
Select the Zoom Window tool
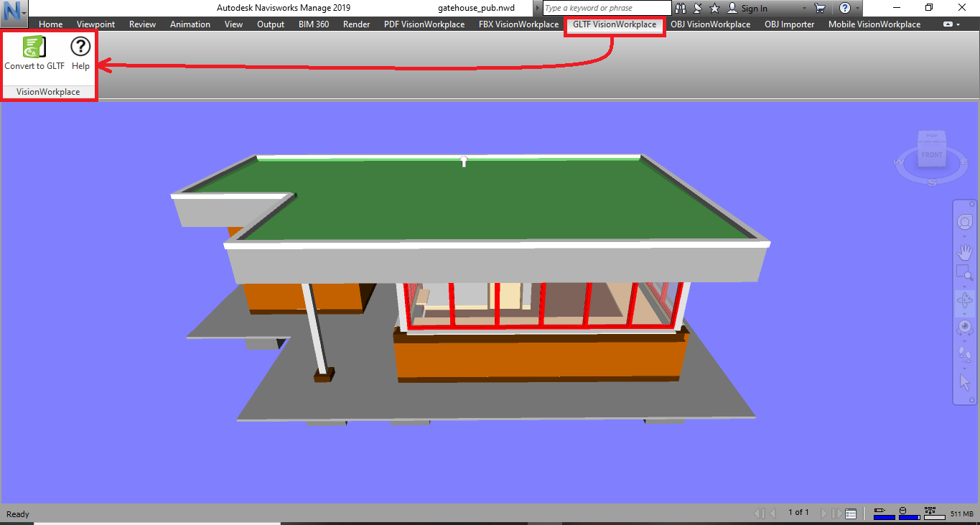coord(965,273)
